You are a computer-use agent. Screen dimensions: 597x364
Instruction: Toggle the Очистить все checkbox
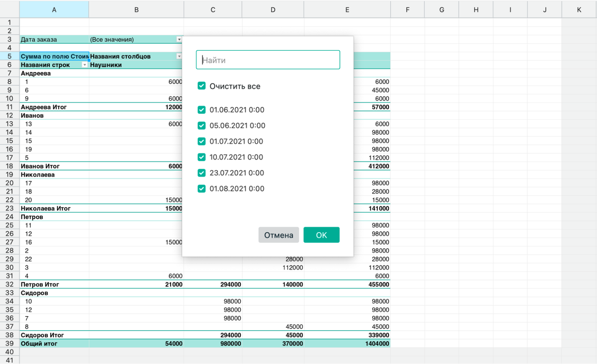[x=201, y=86]
